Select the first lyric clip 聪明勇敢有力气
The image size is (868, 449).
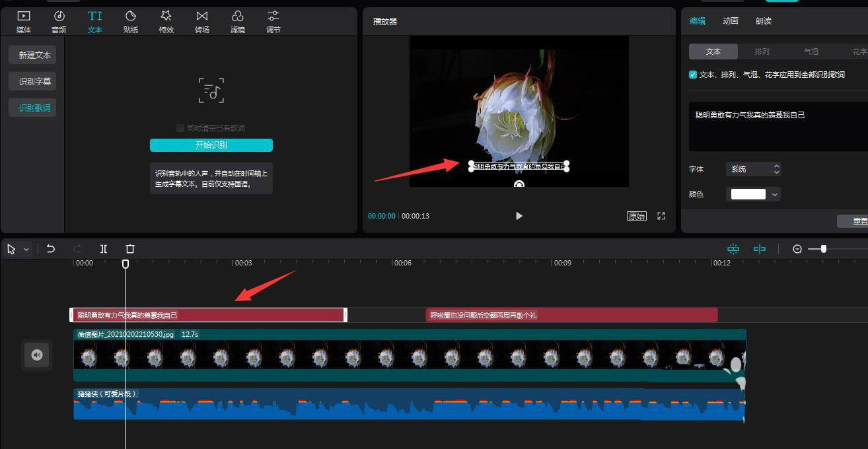point(208,315)
